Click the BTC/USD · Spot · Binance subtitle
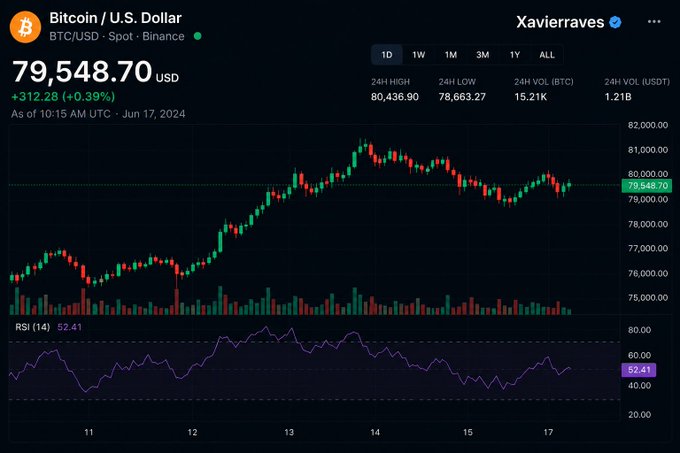680x453 pixels. point(117,36)
